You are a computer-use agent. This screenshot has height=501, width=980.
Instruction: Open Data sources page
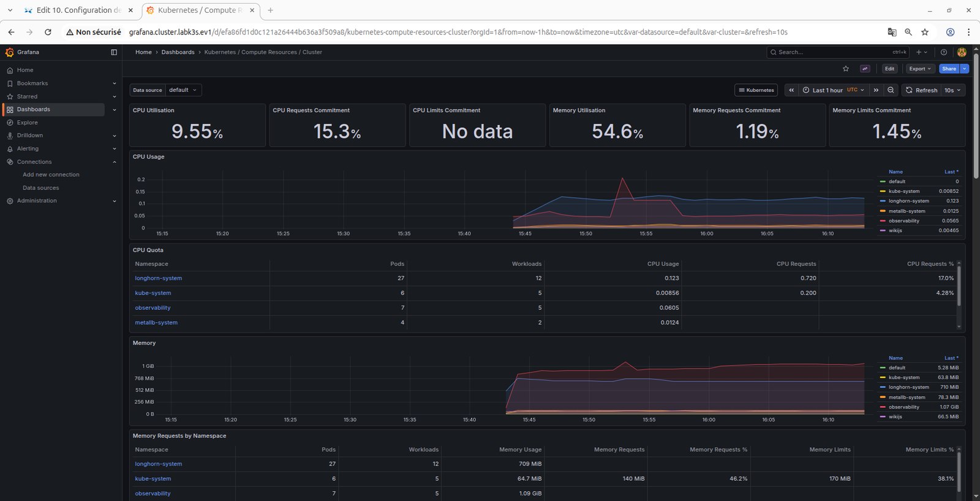click(x=41, y=188)
